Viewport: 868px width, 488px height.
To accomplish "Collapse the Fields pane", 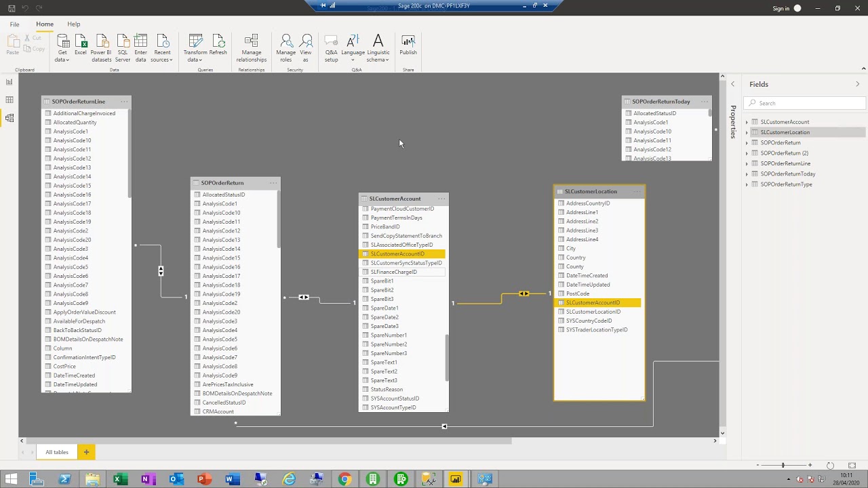I will point(857,84).
